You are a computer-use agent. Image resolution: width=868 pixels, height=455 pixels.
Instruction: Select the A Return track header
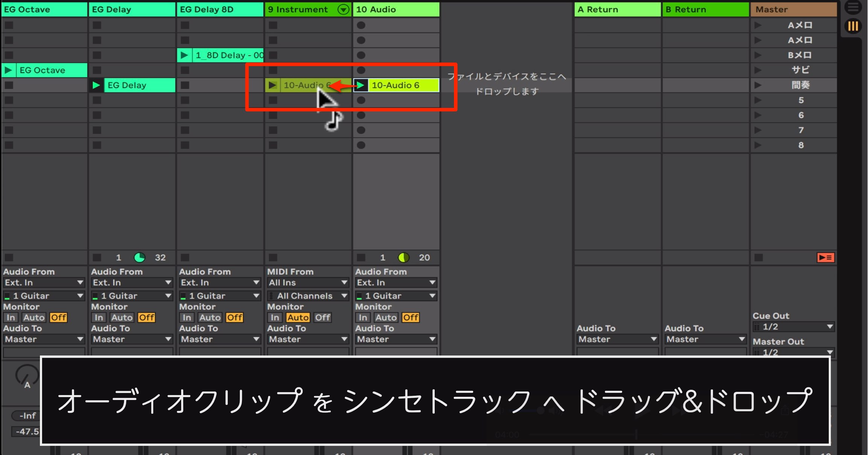point(617,9)
